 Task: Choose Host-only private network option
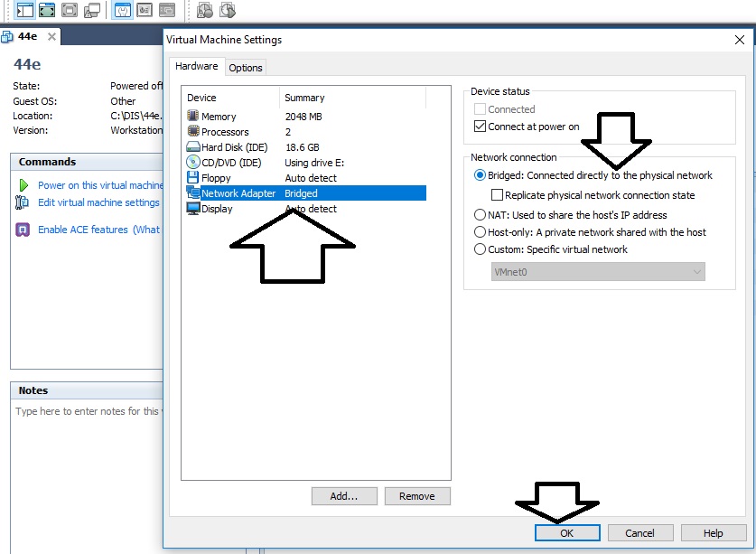tap(480, 232)
